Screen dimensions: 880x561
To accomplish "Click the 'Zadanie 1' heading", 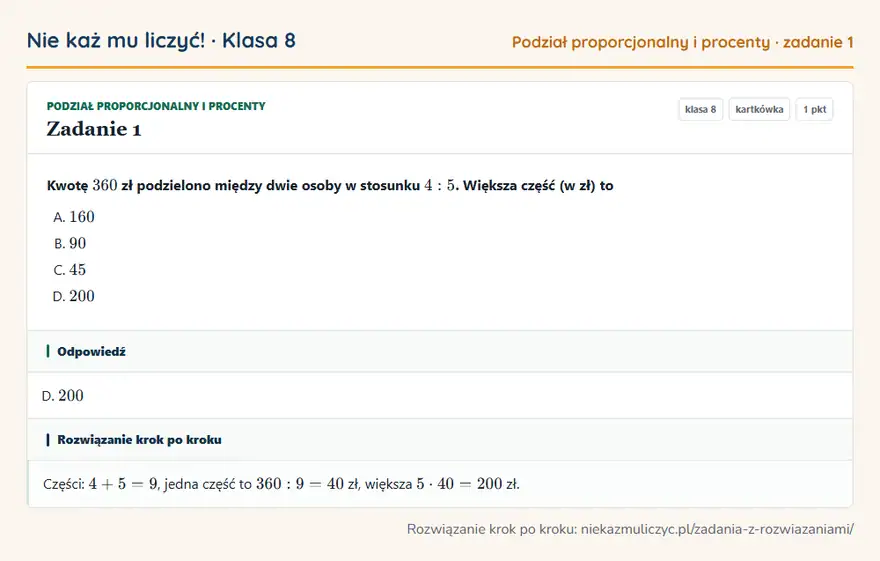I will coord(94,129).
